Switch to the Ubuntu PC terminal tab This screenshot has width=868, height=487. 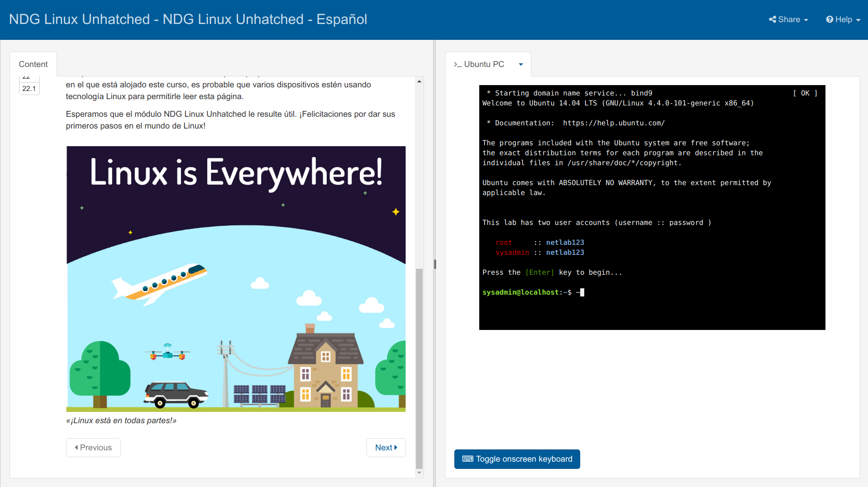(x=479, y=64)
